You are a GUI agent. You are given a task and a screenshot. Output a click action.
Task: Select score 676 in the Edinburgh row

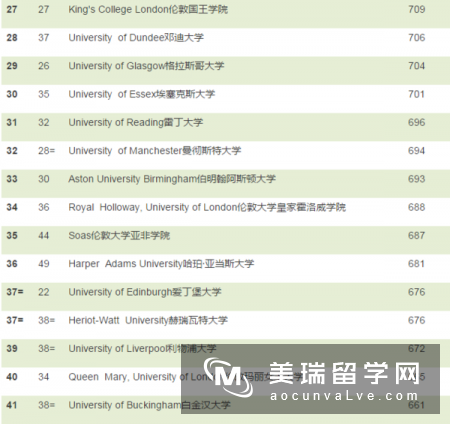tap(416, 292)
